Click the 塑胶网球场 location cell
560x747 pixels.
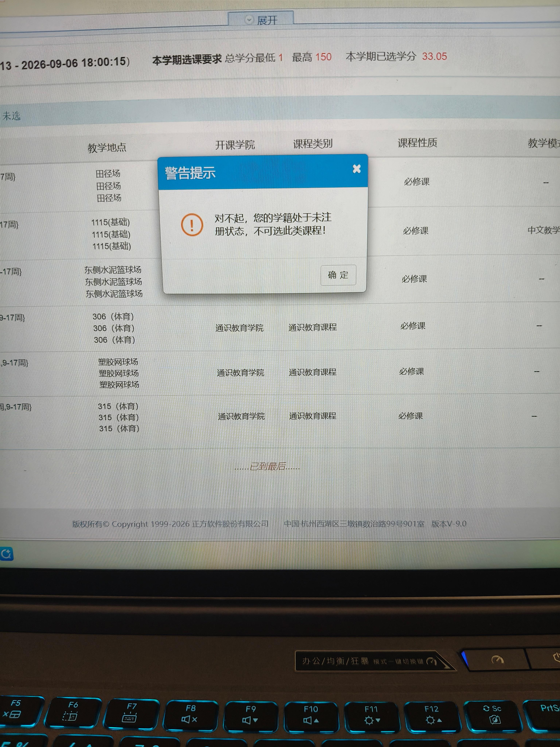pos(118,373)
